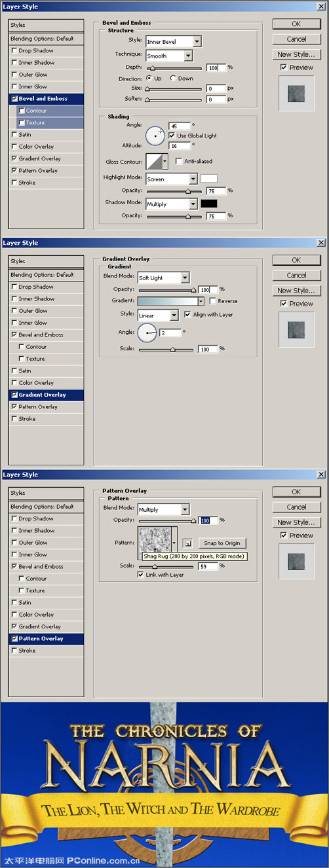Screen dimensions: 329x868
Task: Select highlighted Gradient Overlay row in second dialog
Action: 47,395
